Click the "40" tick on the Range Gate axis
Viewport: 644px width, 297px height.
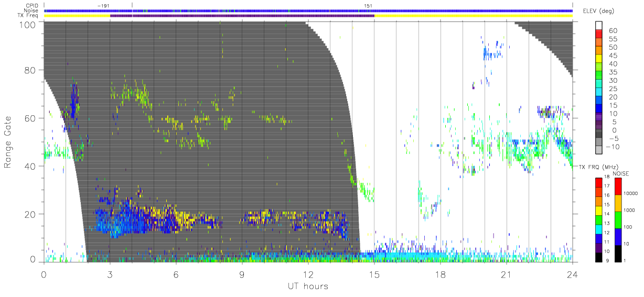31,166
